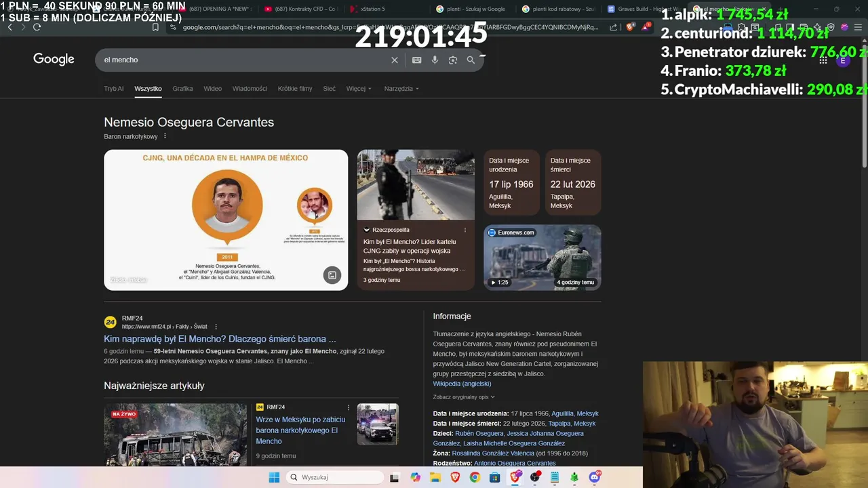Switch to the Grafika tab
The image size is (868, 488).
(182, 89)
